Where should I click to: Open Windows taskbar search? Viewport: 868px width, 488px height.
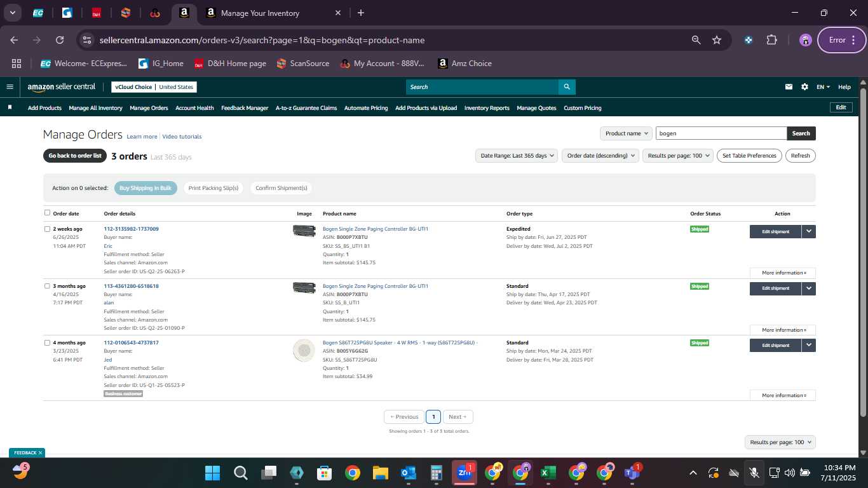[240, 473]
